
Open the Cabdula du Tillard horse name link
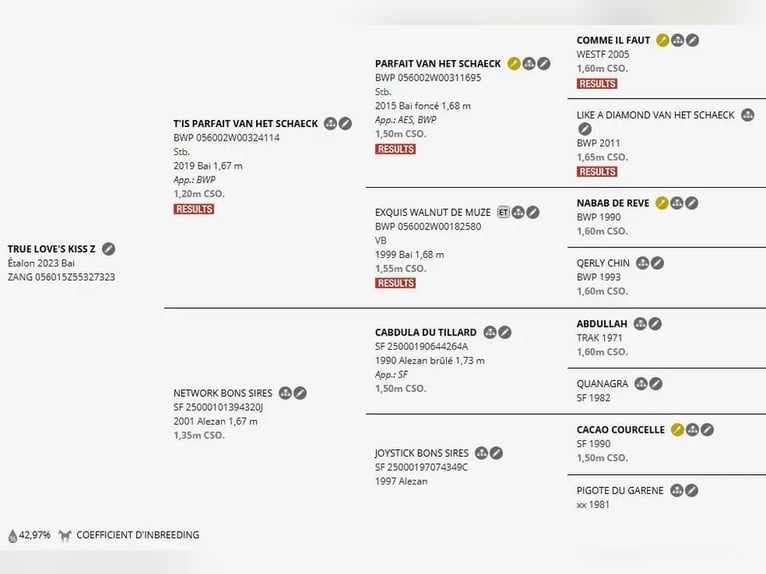click(x=425, y=332)
